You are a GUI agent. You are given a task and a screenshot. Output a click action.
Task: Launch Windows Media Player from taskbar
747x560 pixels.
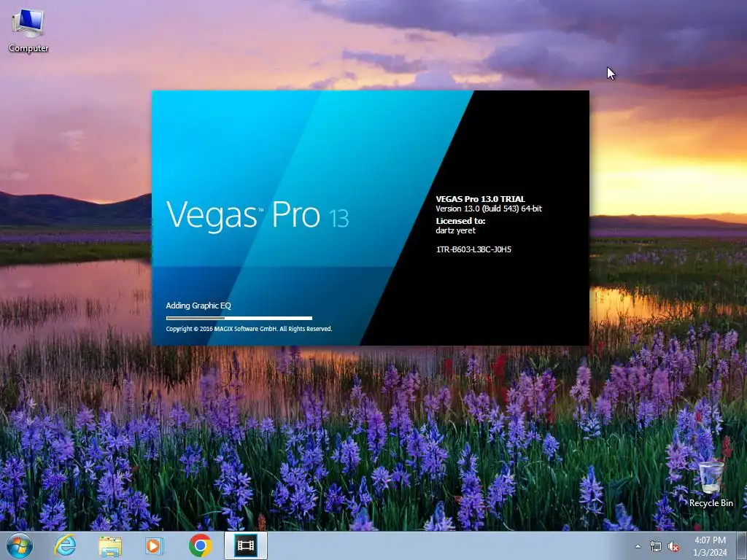coord(154,546)
